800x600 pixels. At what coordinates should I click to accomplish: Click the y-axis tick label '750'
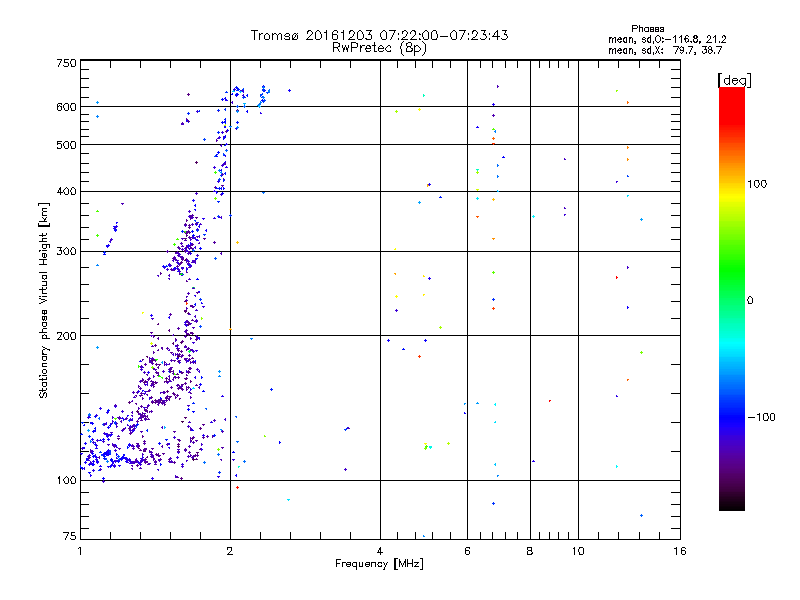coord(66,63)
